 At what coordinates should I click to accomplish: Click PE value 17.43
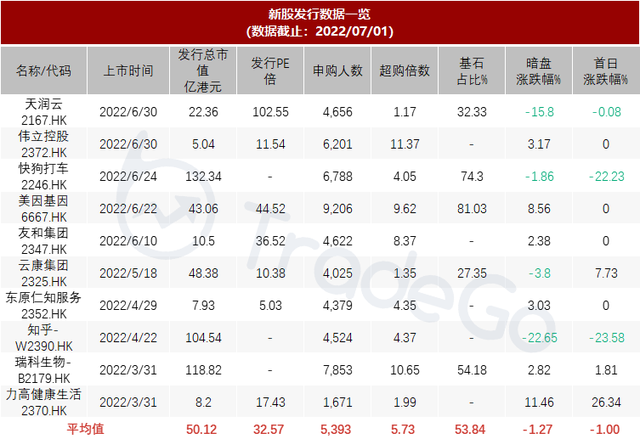click(x=270, y=402)
